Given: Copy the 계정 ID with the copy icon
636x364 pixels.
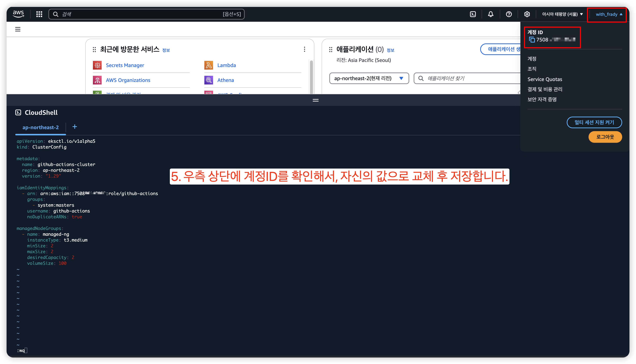Looking at the screenshot, I should point(532,40).
